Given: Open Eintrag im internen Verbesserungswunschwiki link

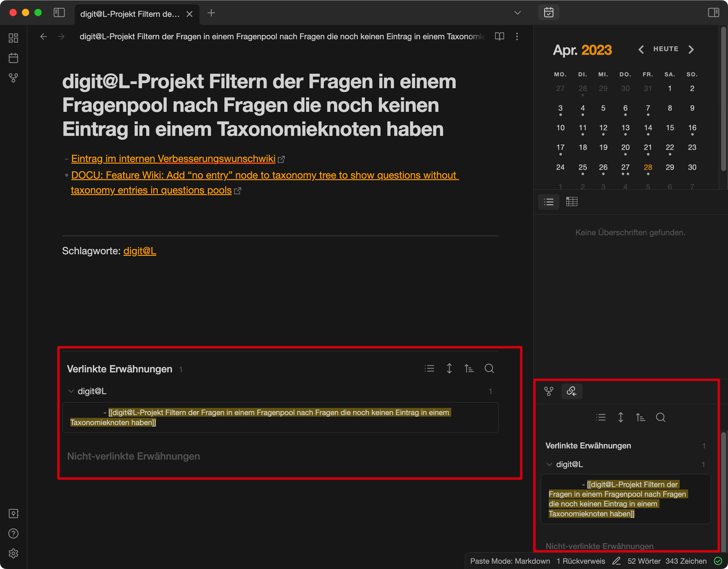Looking at the screenshot, I should pyautogui.click(x=173, y=159).
